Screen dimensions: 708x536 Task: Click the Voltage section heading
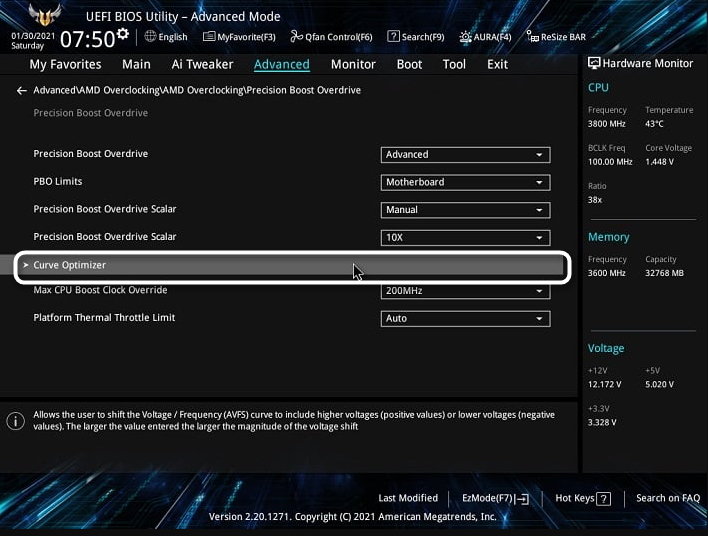pos(606,348)
